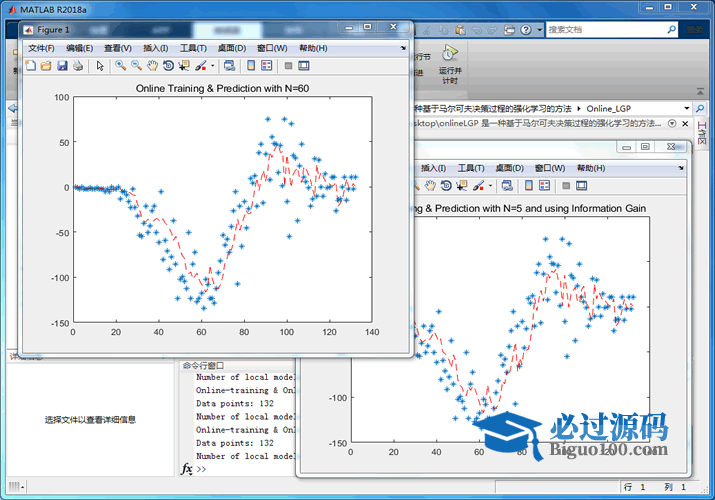Click search magnifier beside folder address bar
Screen dimensions: 715x500
point(699,108)
